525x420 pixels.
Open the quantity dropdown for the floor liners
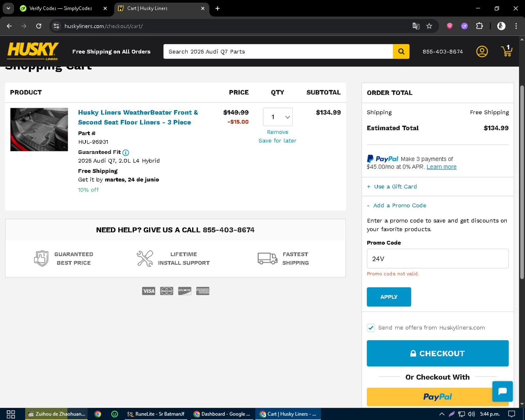pos(278,117)
